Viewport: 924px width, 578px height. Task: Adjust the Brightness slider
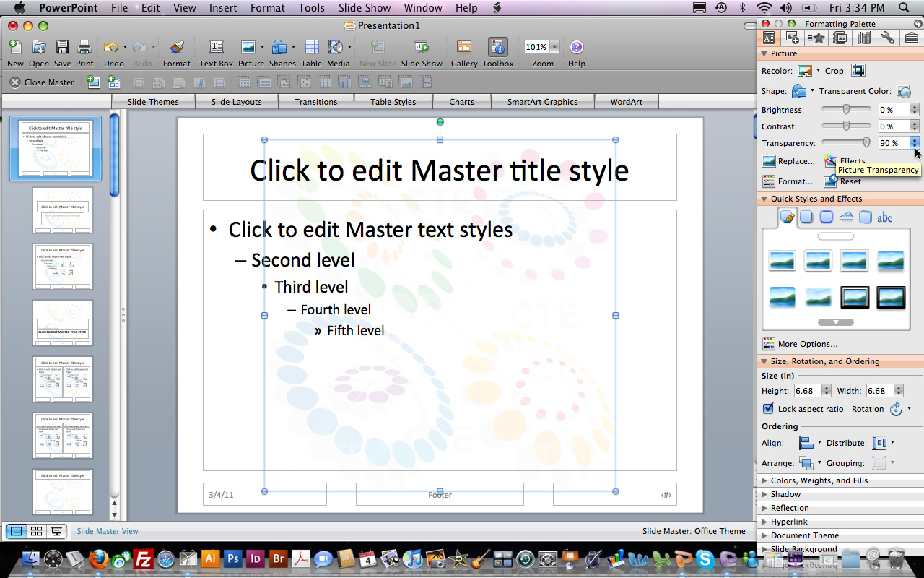[x=847, y=110]
